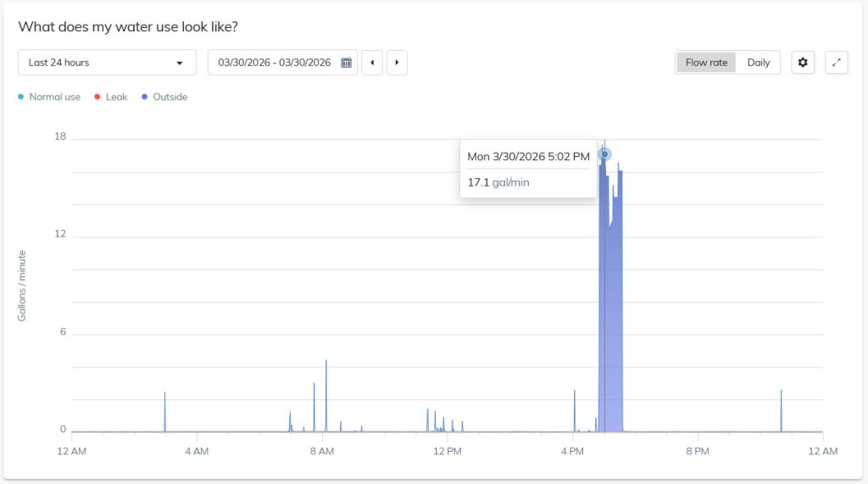Click the 12 y-axis label
868x484 pixels.
click(x=60, y=234)
